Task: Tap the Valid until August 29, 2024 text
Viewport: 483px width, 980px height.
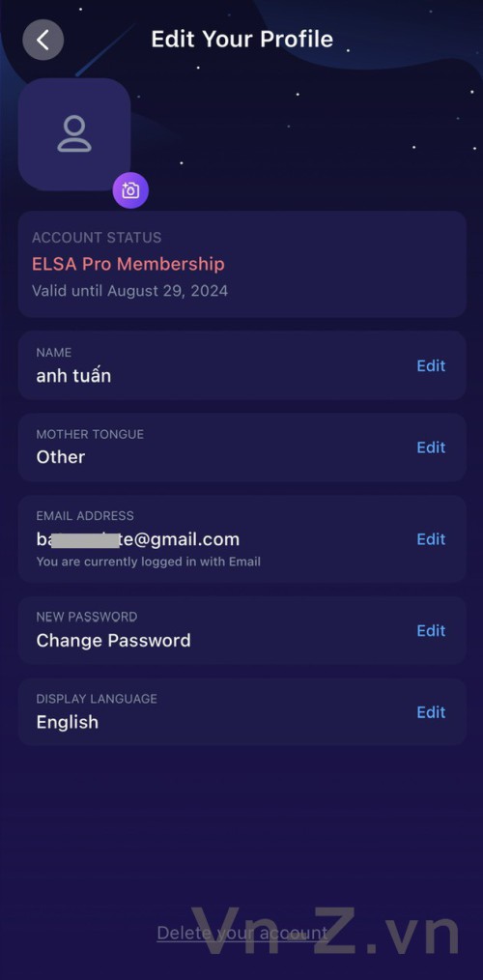Action: click(130, 291)
